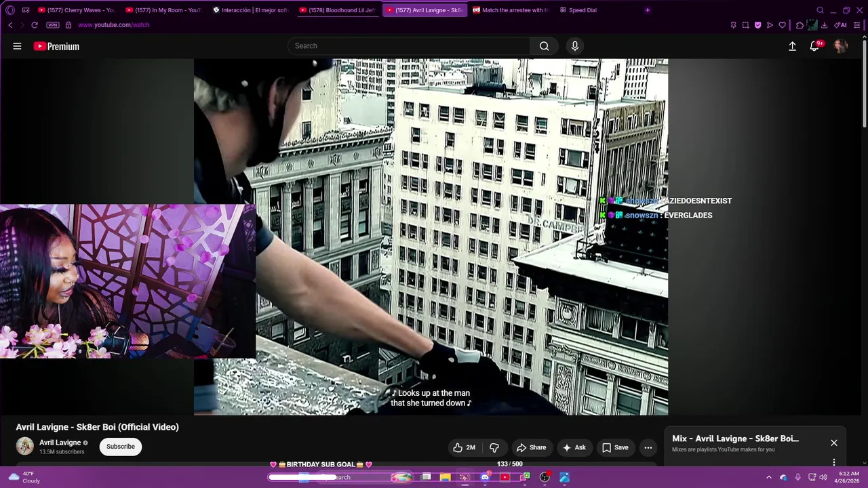Image resolution: width=868 pixels, height=488 pixels.
Task: Open the browser downloads icon
Action: [824, 25]
